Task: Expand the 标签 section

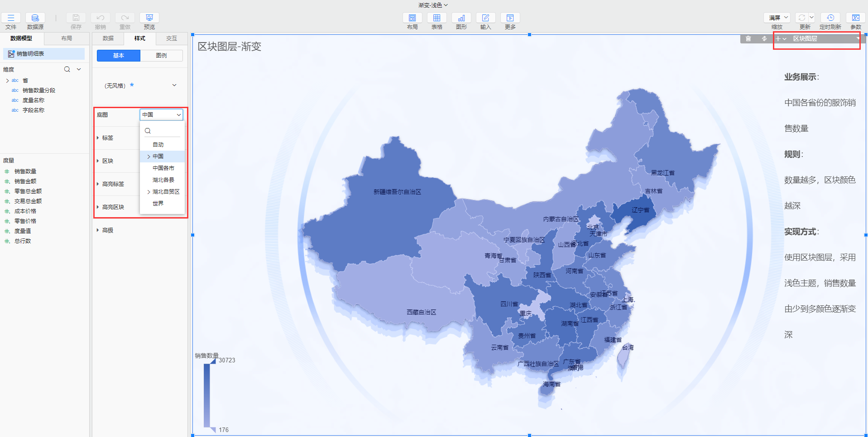Action: (107, 138)
